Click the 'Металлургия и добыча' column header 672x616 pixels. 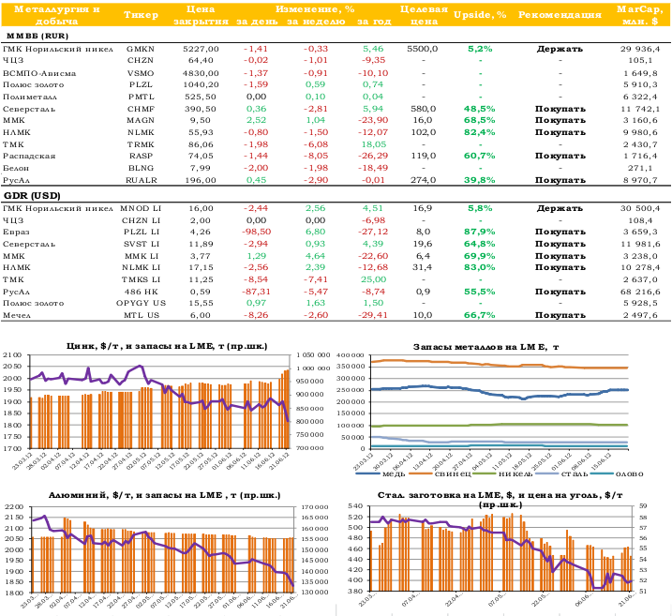[56, 15]
